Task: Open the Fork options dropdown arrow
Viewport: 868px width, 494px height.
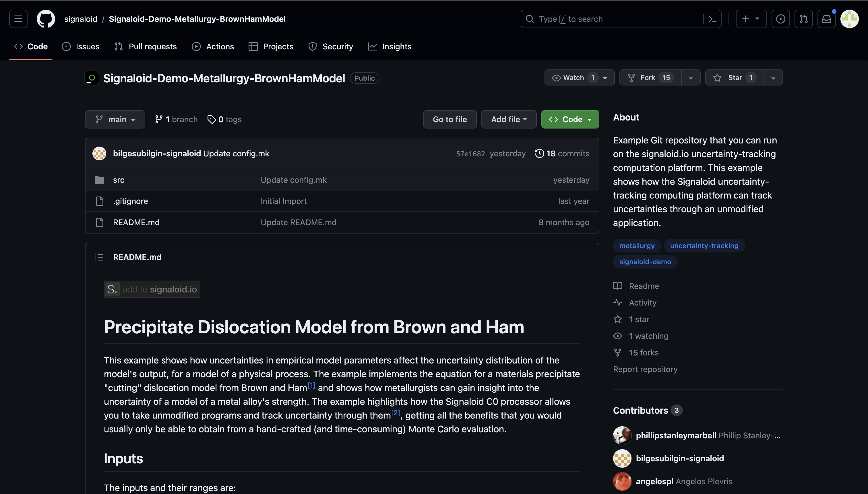Action: tap(690, 78)
